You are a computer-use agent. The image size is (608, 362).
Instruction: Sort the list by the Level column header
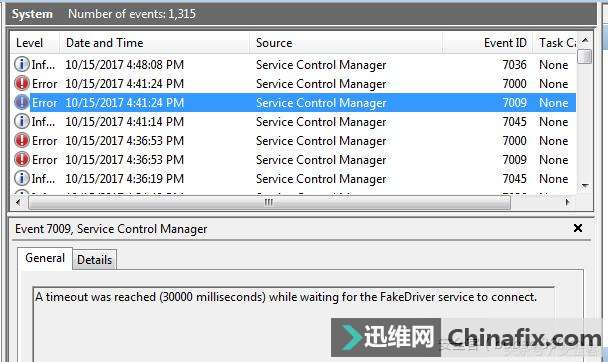point(35,43)
